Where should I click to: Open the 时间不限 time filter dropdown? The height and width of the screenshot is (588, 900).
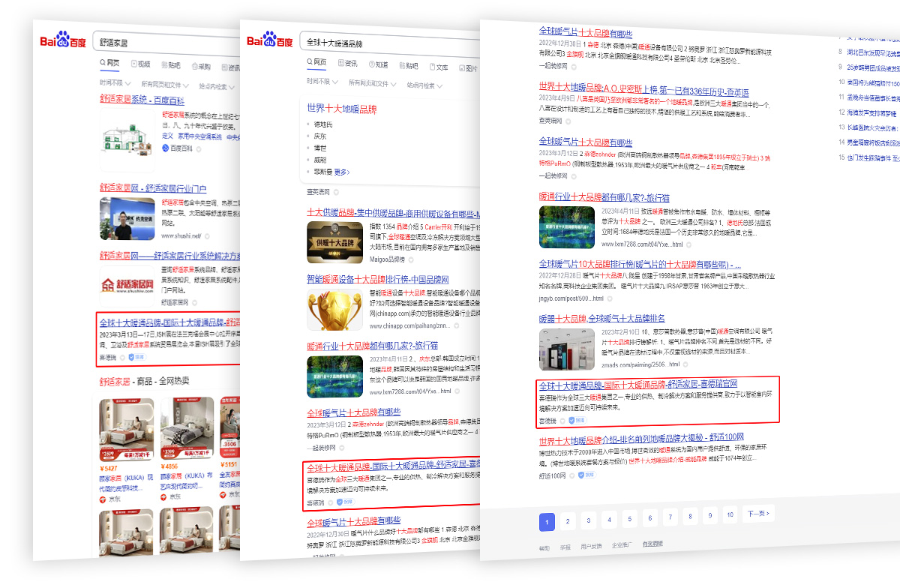321,82
